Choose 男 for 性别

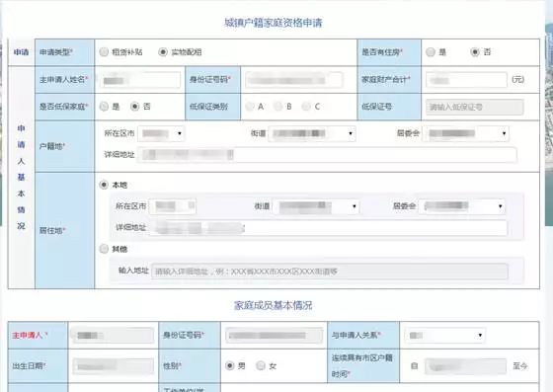coord(229,366)
